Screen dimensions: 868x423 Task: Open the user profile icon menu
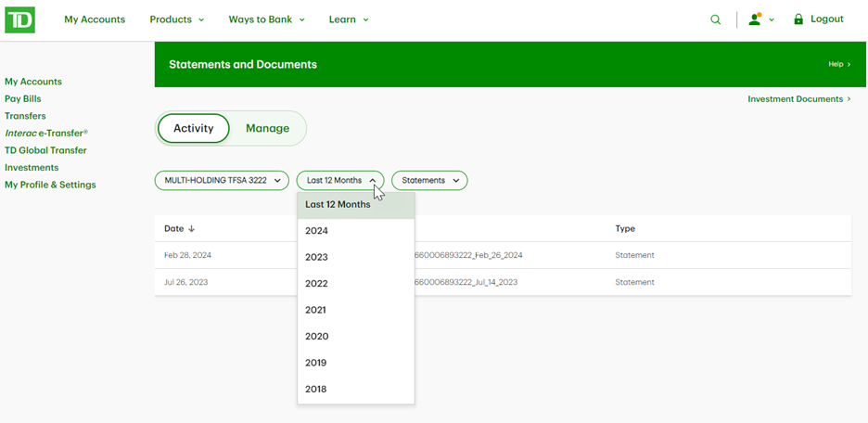(x=755, y=19)
